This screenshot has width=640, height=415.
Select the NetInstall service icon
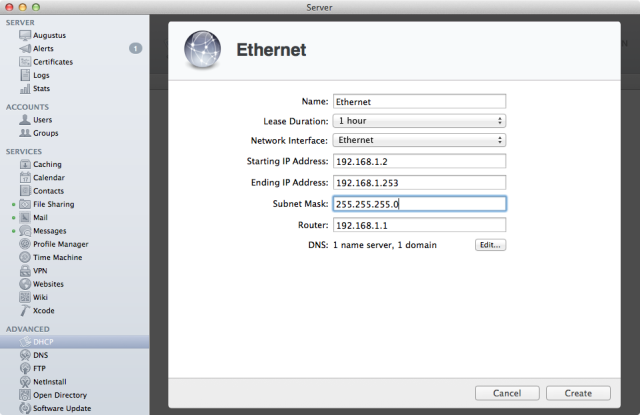(x=25, y=382)
